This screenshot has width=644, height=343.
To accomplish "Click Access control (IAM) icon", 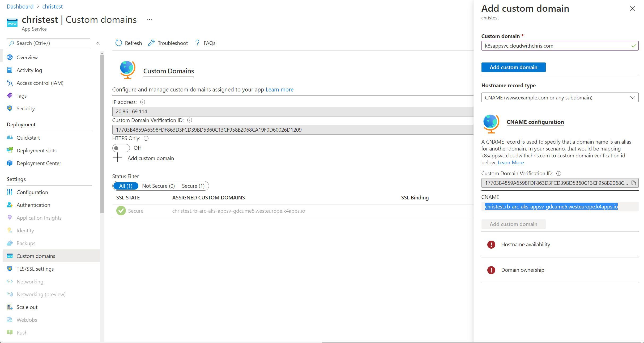I will click(x=10, y=83).
